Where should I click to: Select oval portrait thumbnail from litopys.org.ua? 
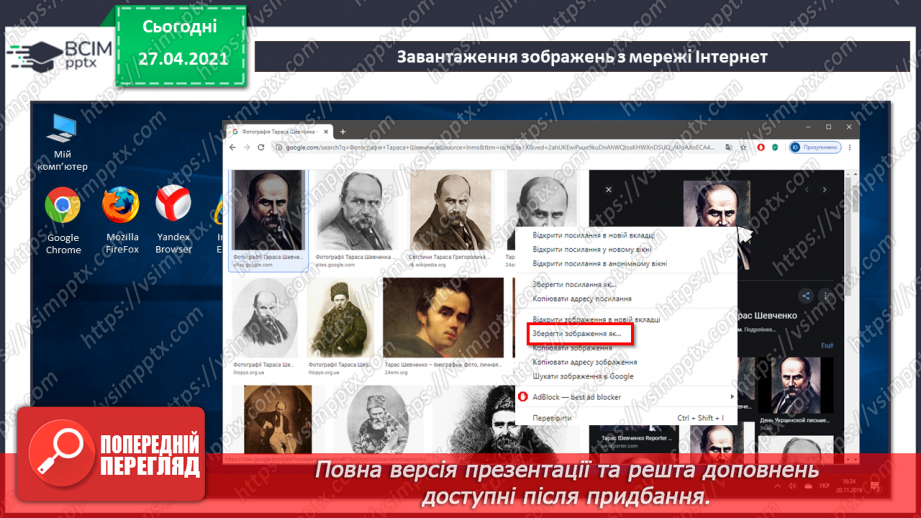tap(264, 327)
